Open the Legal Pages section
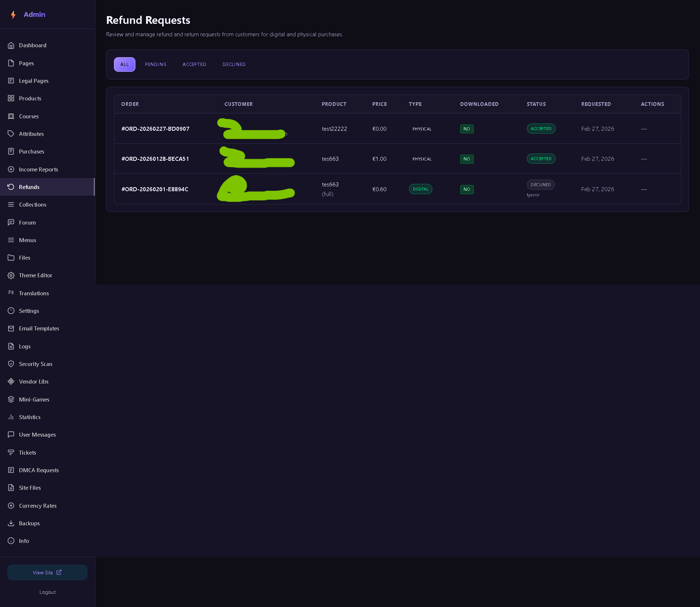Viewport: 700px width, 607px height. click(47, 81)
